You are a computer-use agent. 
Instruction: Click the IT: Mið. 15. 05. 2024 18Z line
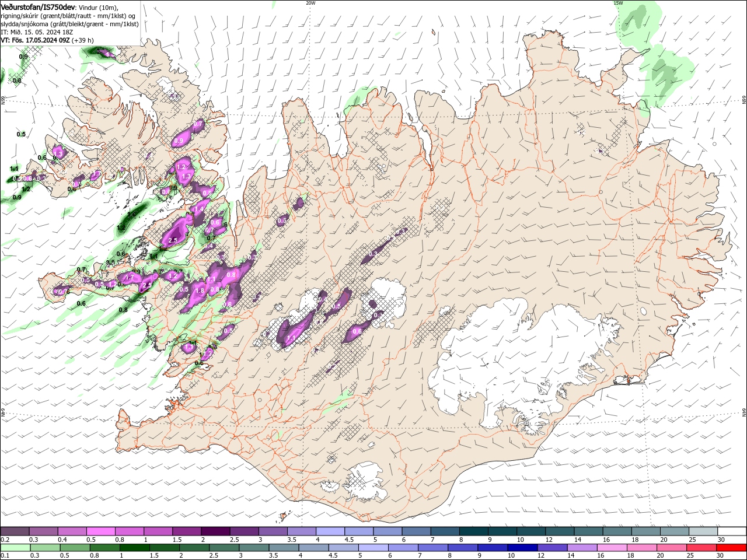(x=36, y=32)
